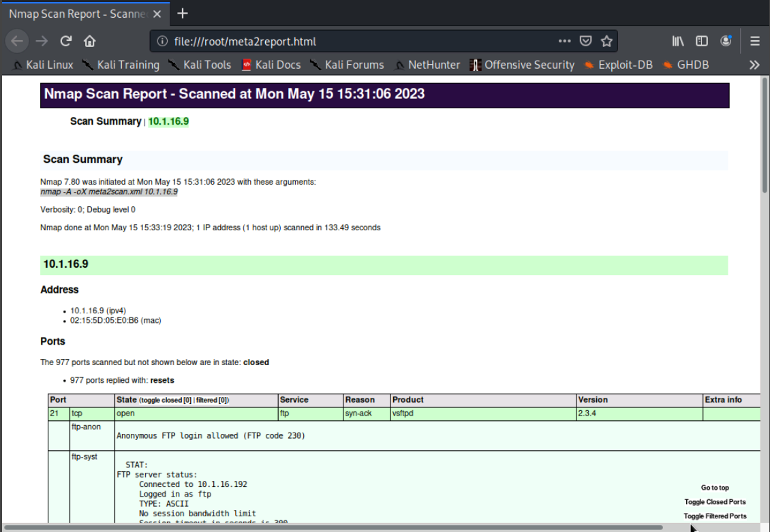
Task: Click the 10.1.16.9 (ipv4) list item
Action: click(x=98, y=311)
